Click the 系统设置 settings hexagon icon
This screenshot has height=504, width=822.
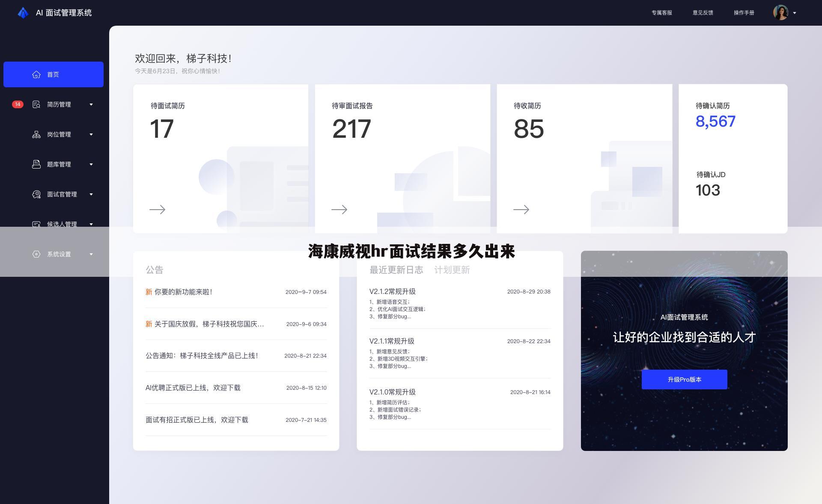36,254
